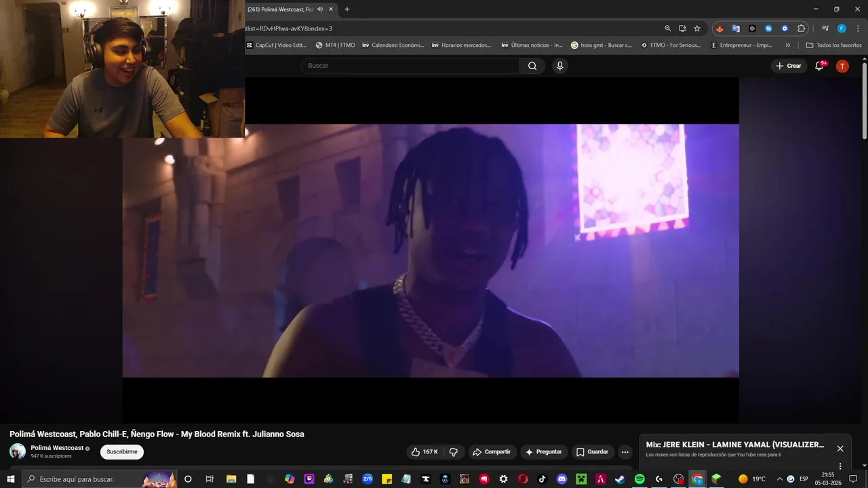
Task: Open the Últimas noticias bookmark
Action: point(532,45)
